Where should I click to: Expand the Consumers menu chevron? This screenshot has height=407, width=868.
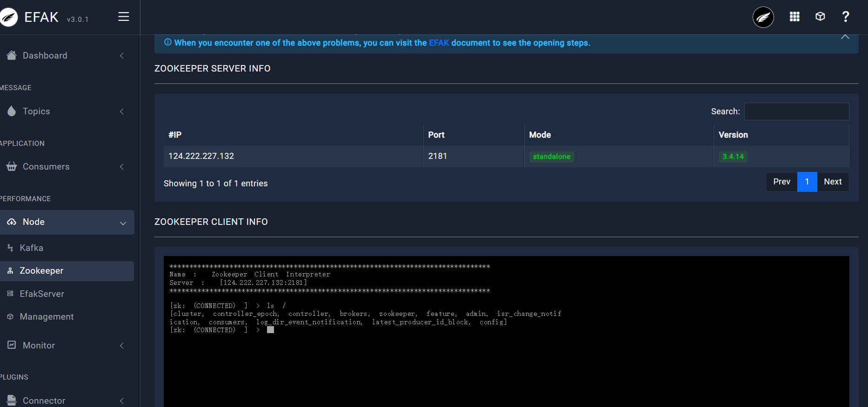(122, 167)
